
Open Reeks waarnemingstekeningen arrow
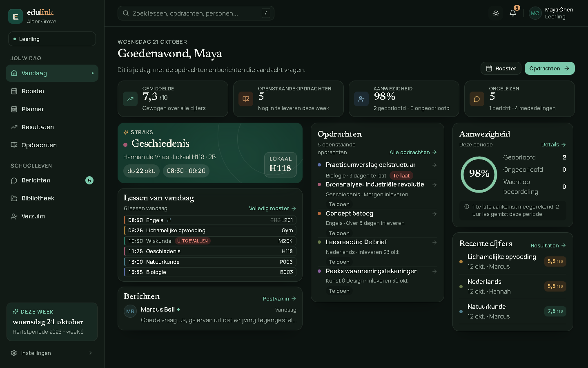434,272
